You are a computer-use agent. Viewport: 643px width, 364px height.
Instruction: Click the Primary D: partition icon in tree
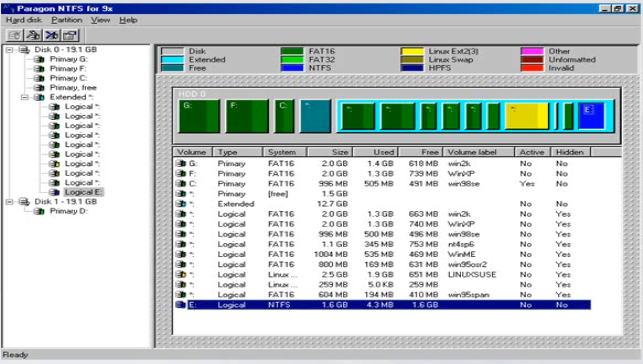tap(39, 211)
